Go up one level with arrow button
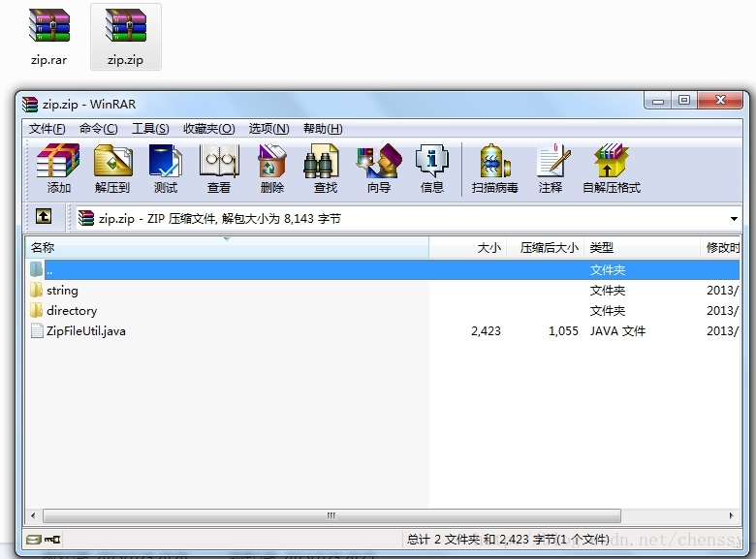Screen dimensions: 756x559 point(44,216)
